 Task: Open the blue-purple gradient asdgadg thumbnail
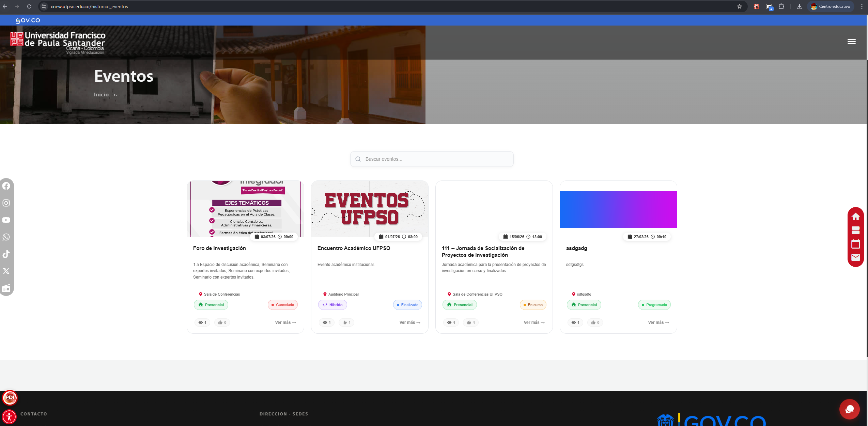pos(618,209)
